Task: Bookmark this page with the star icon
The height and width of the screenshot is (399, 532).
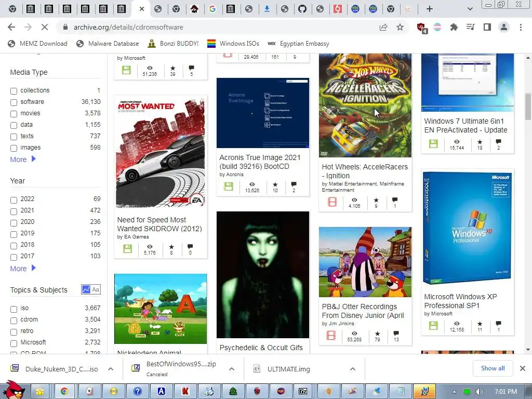Action: coord(400,27)
